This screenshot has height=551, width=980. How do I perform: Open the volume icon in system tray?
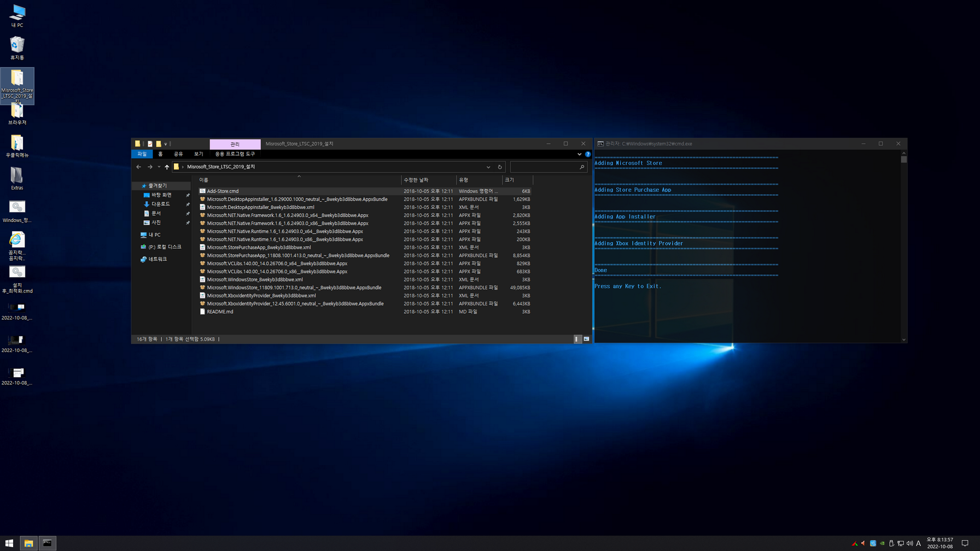coord(909,543)
